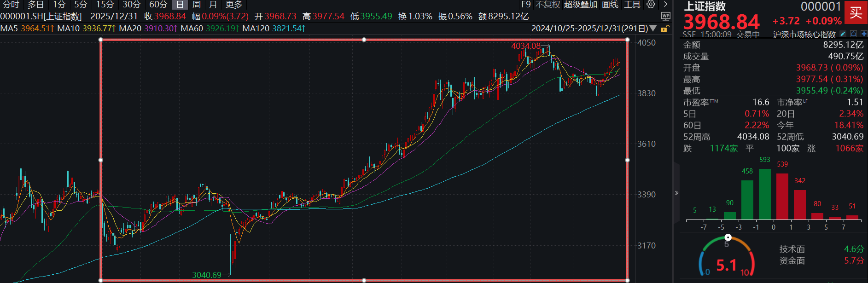Click the score gauge dial indicator
Image resolution: width=868 pixels, height=283 pixels.
pos(728,237)
